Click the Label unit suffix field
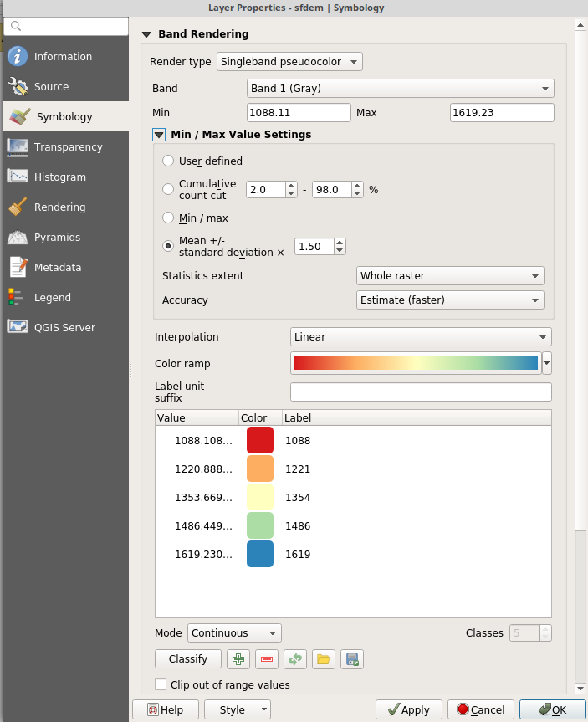This screenshot has height=722, width=588. click(x=421, y=392)
